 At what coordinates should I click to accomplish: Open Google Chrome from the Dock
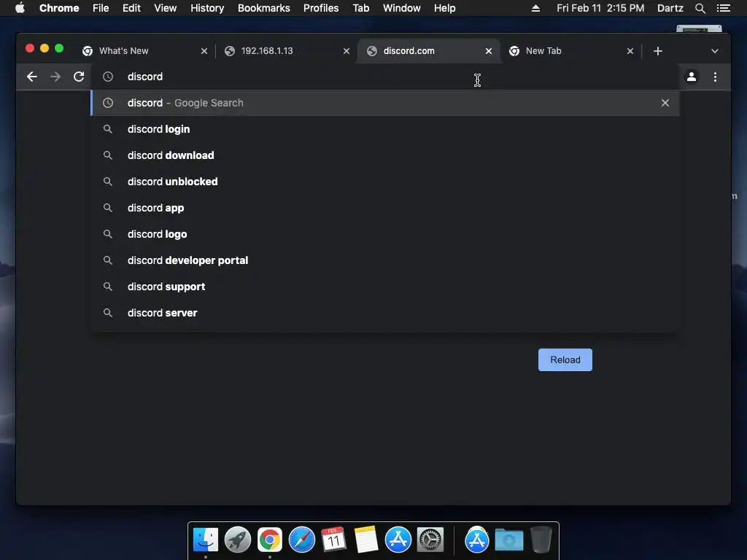pos(270,540)
